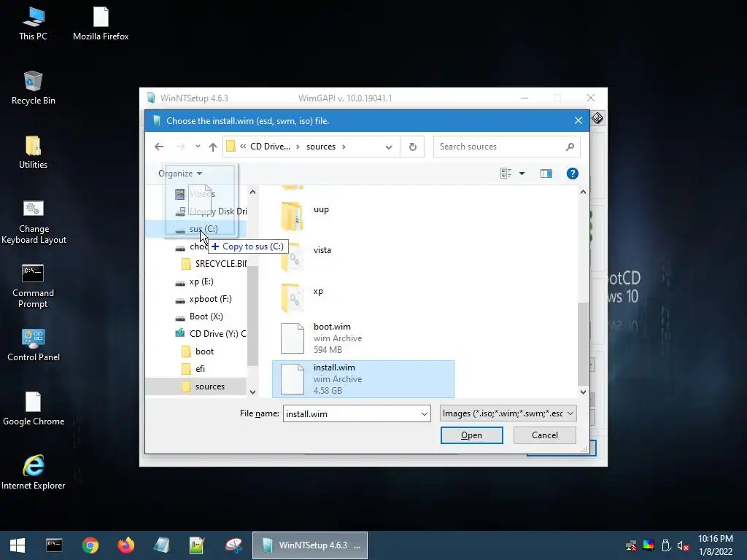Screen dimensions: 747x560
Task: Open the view options dropdown arrow
Action: tap(522, 174)
